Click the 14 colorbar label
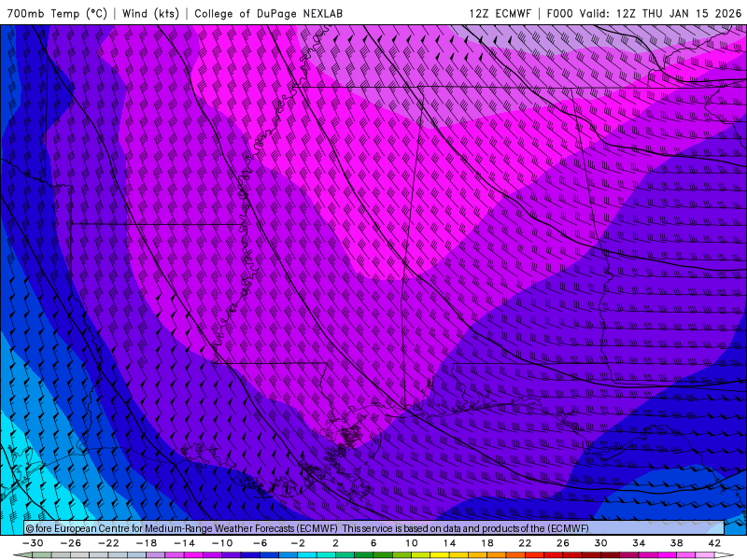The image size is (747, 560). tap(449, 543)
